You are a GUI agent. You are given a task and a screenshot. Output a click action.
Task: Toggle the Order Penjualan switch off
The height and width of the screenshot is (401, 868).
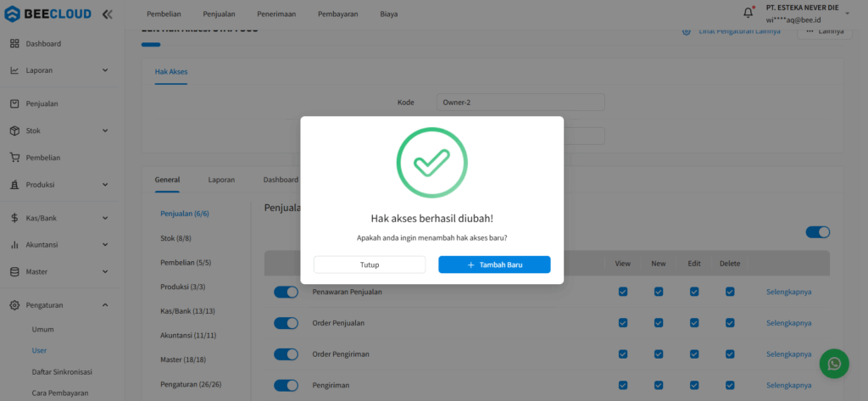coord(286,323)
